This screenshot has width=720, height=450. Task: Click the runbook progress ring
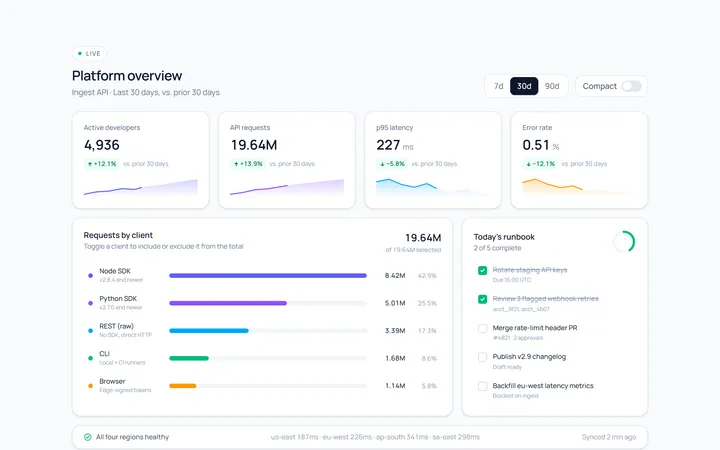pyautogui.click(x=624, y=242)
